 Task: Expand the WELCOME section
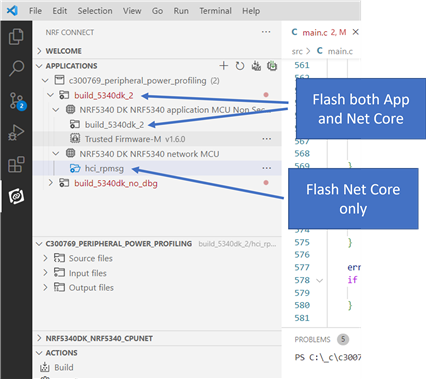coord(39,51)
